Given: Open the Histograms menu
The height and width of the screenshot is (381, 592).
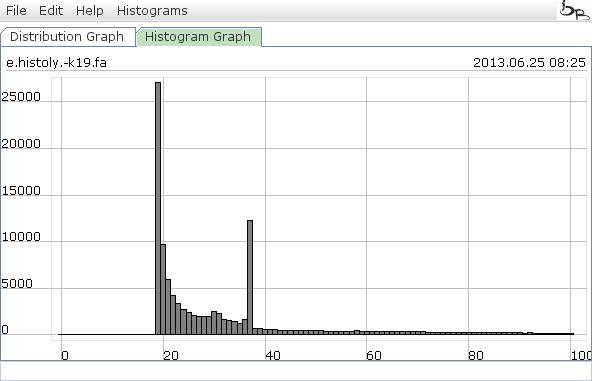Looking at the screenshot, I should tap(152, 11).
